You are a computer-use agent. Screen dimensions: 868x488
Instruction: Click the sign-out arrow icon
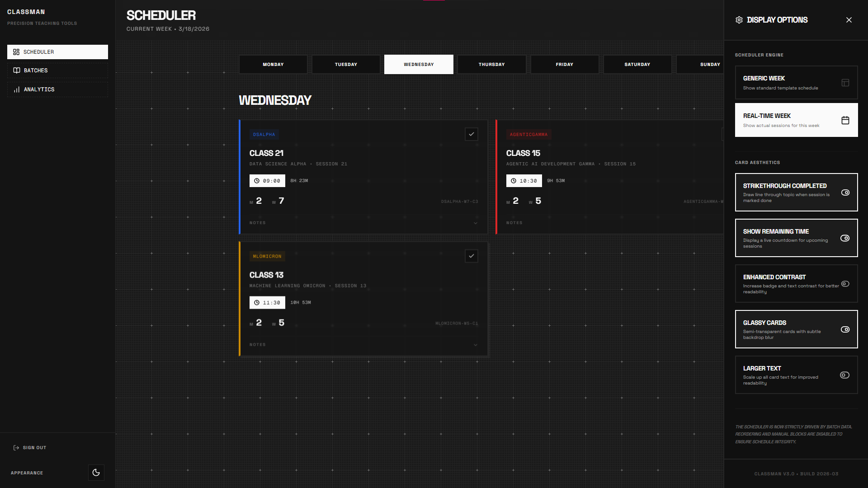click(x=16, y=447)
